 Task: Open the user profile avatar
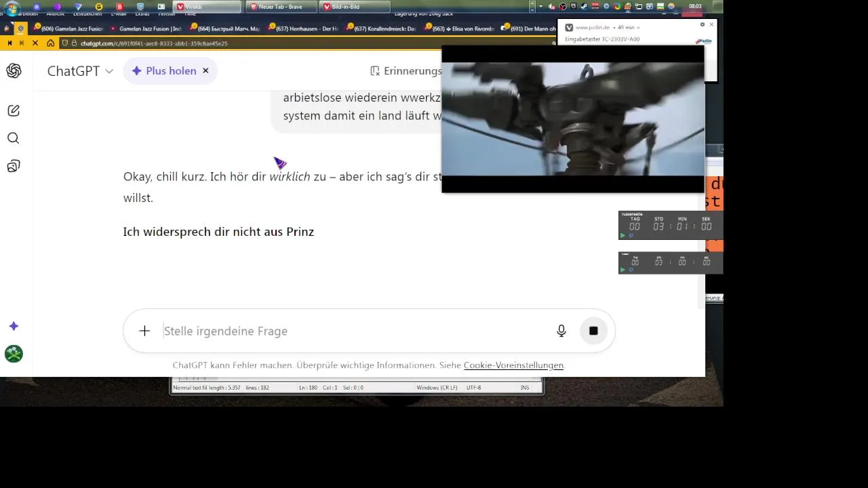[x=14, y=353]
